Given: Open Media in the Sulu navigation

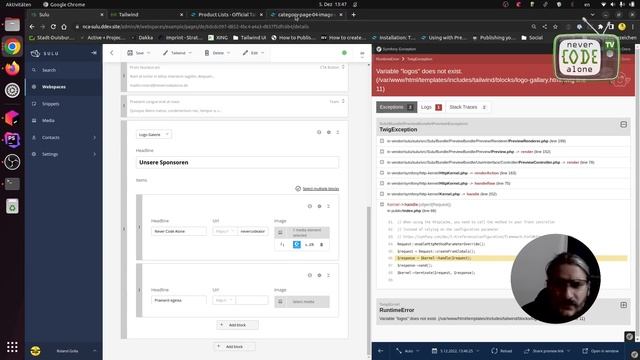Looking at the screenshot, I should (48, 120).
